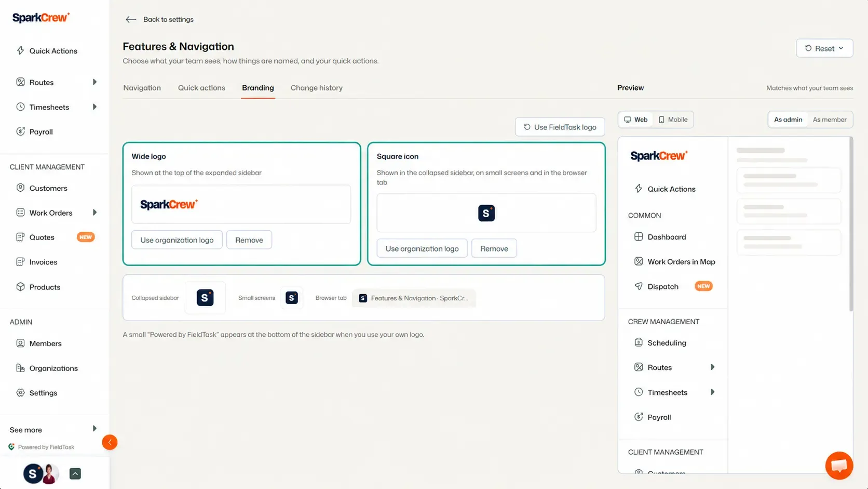The image size is (868, 489).
Task: Click the Members icon under Admin
Action: click(x=20, y=343)
